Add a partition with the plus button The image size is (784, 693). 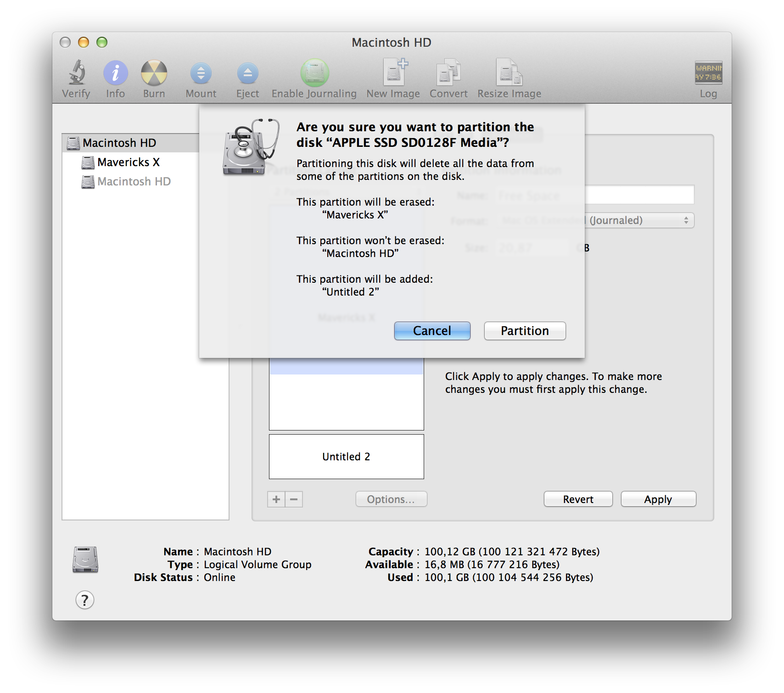pos(276,499)
